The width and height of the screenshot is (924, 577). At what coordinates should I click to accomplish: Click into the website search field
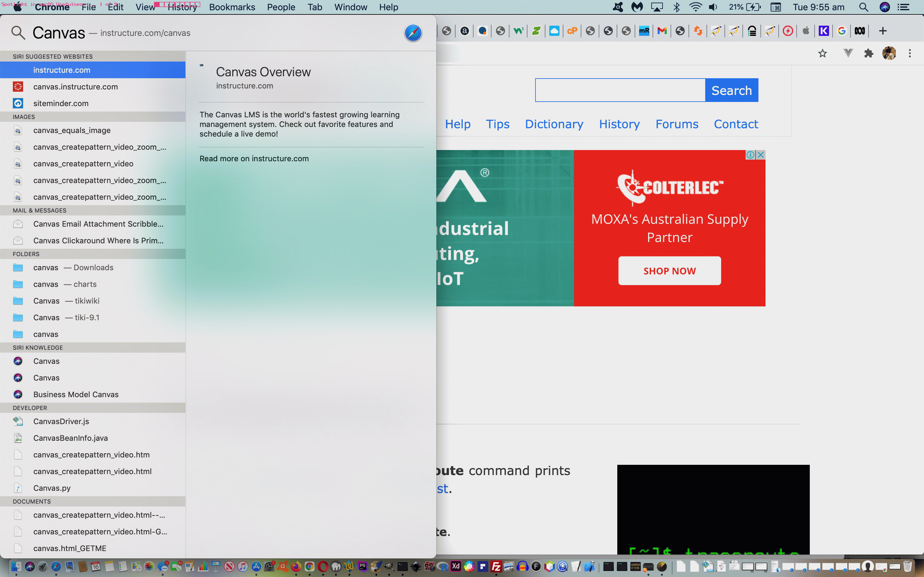(x=620, y=90)
